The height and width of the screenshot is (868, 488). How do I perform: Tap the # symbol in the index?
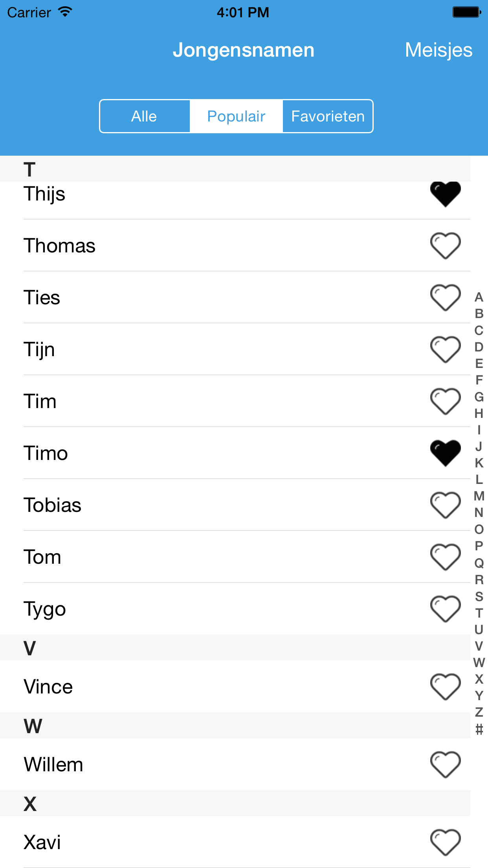tap(479, 730)
